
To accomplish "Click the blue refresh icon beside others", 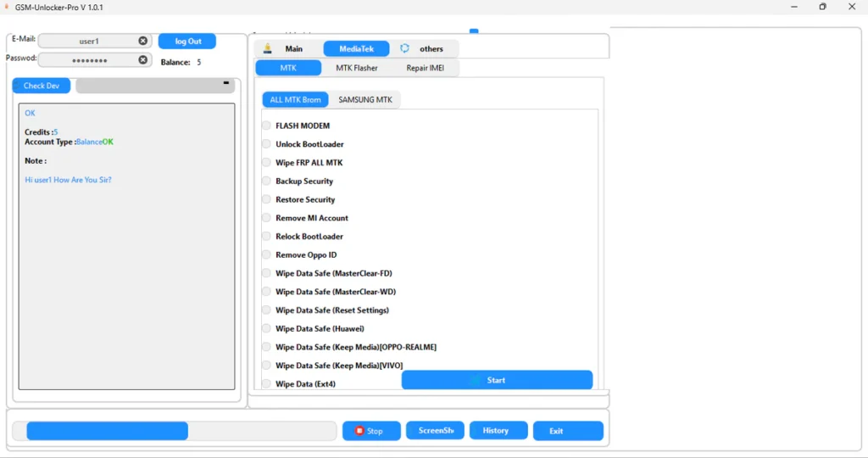I will point(405,48).
